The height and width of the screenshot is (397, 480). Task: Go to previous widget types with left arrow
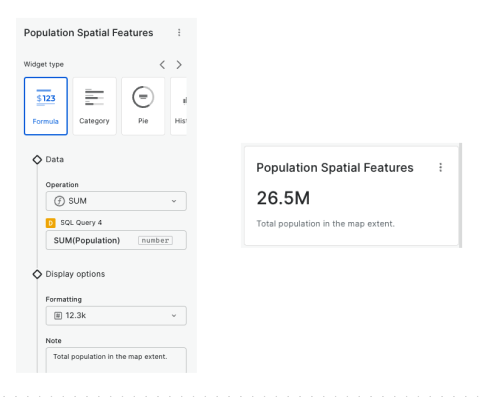point(162,65)
